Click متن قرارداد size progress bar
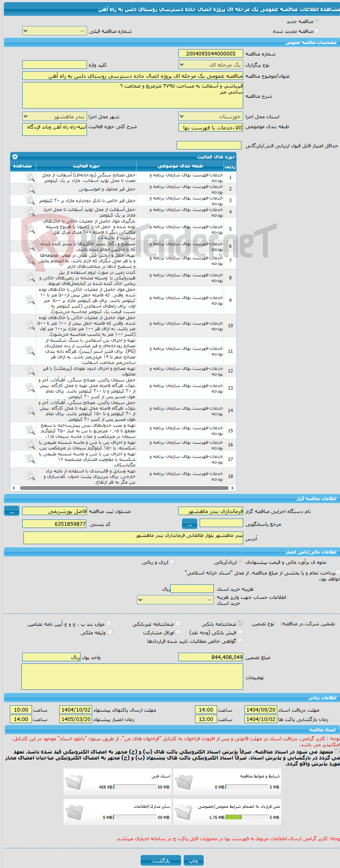The width and height of the screenshot is (340, 868). point(247,817)
